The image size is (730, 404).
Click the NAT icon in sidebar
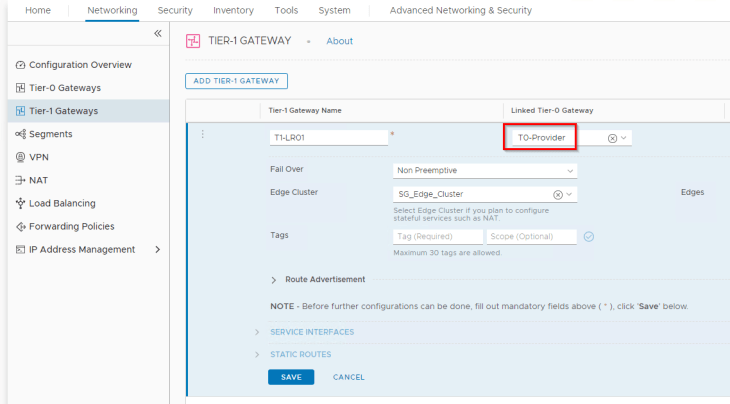(20, 180)
